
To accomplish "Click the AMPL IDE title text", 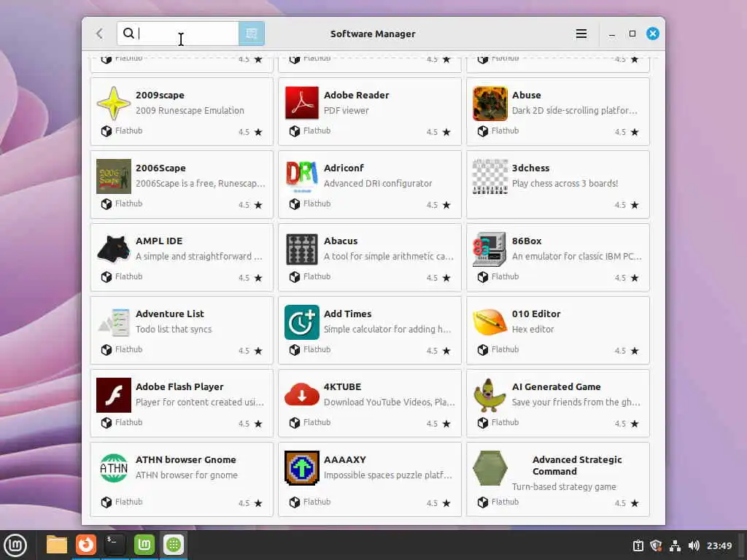I will coord(159,241).
